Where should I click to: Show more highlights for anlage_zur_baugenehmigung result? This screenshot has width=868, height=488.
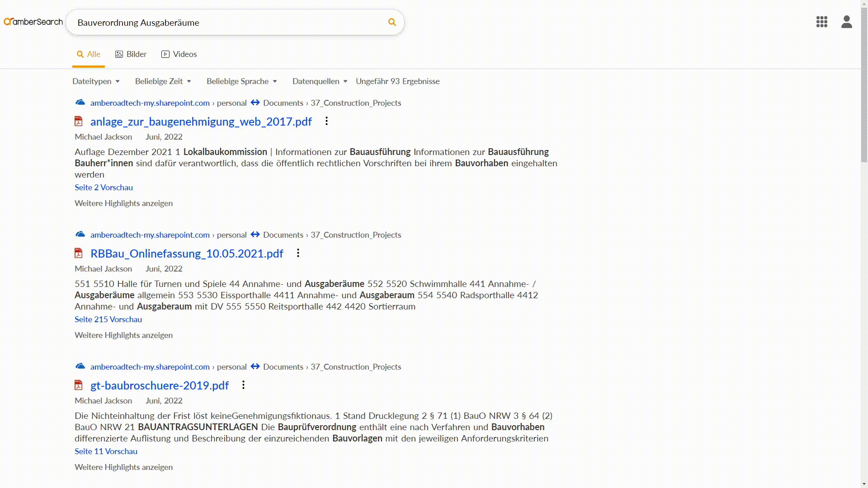click(x=123, y=203)
